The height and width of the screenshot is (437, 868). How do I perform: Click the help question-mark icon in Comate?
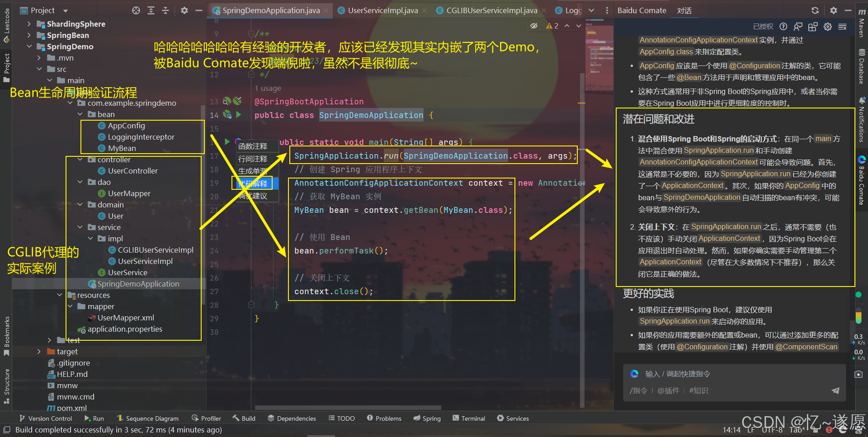tap(783, 27)
